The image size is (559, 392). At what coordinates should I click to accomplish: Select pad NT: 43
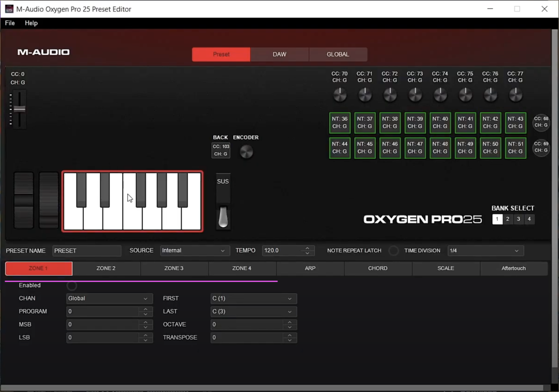click(516, 123)
